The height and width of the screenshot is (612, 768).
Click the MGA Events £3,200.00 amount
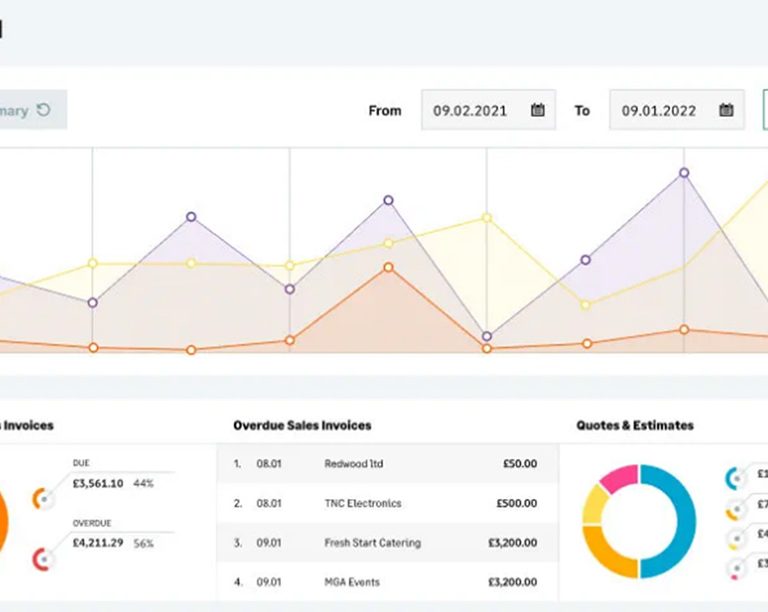(513, 582)
